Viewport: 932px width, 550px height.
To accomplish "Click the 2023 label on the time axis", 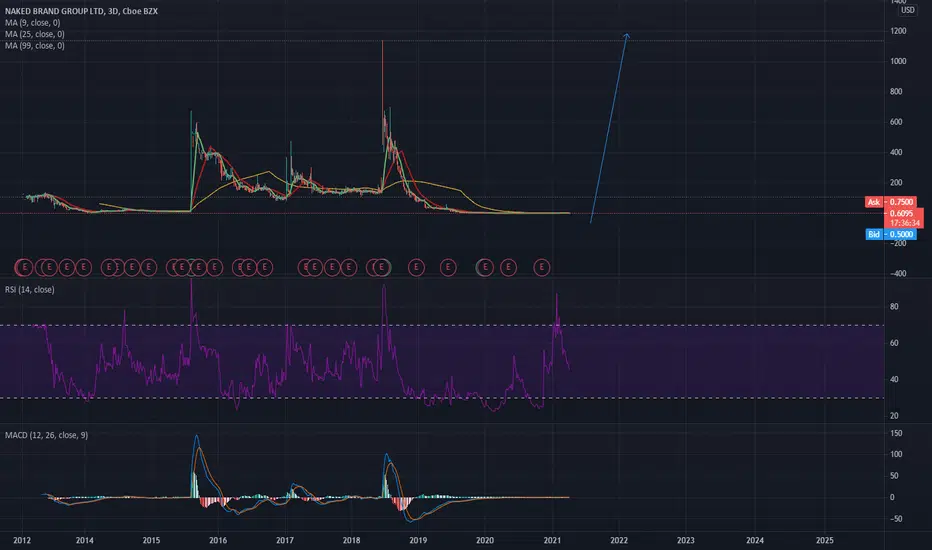I will tap(685, 540).
